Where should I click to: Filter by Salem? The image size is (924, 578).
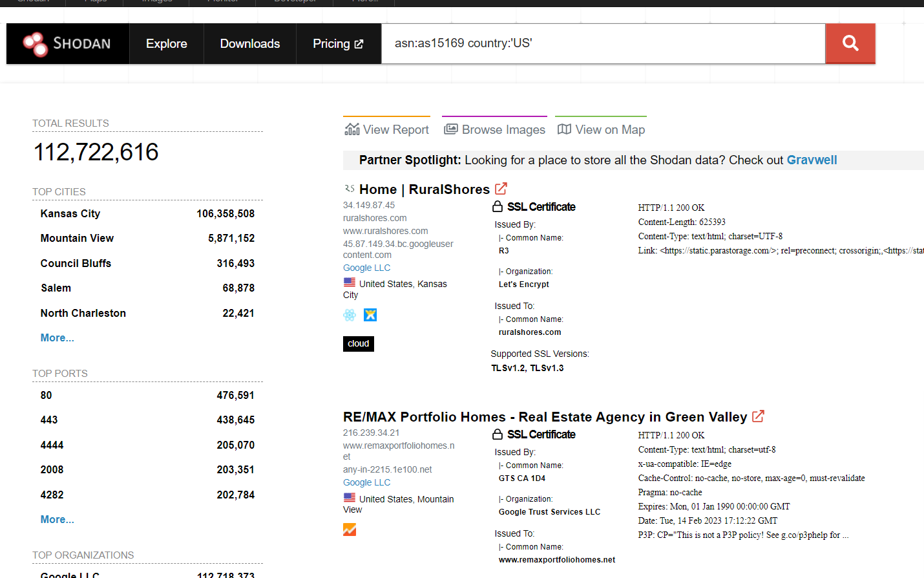tap(56, 288)
